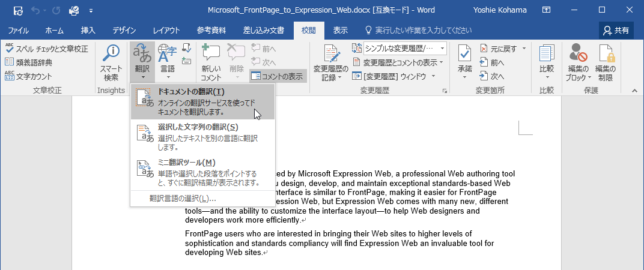Screen dimensions: 644x270
Task: Click 元に戻す reject change
Action: tap(499, 49)
